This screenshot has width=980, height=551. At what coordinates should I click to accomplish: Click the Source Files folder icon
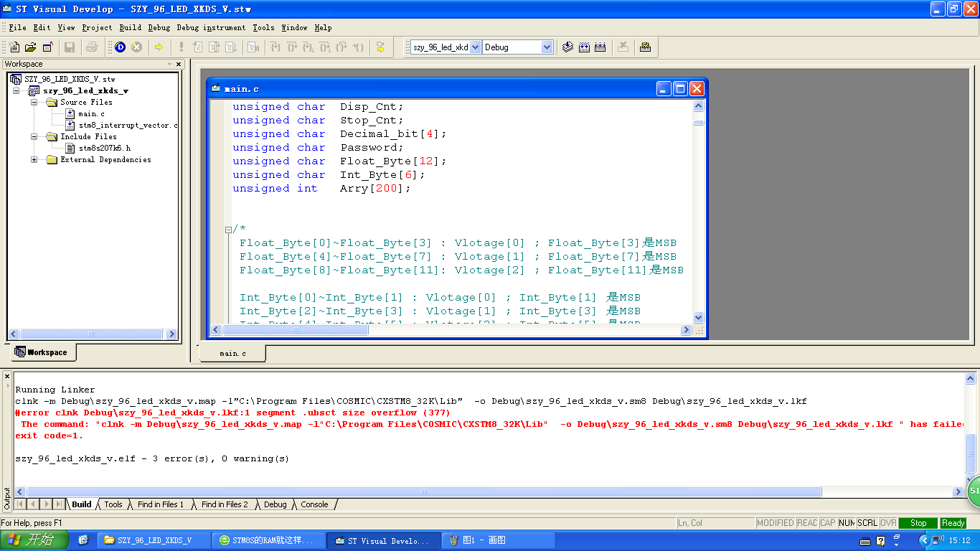[52, 102]
